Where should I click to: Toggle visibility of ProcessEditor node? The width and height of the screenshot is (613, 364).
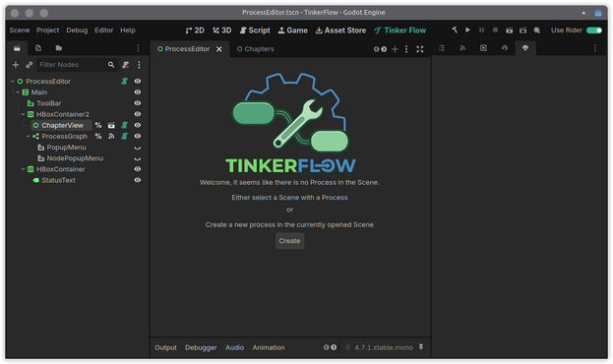(x=138, y=81)
